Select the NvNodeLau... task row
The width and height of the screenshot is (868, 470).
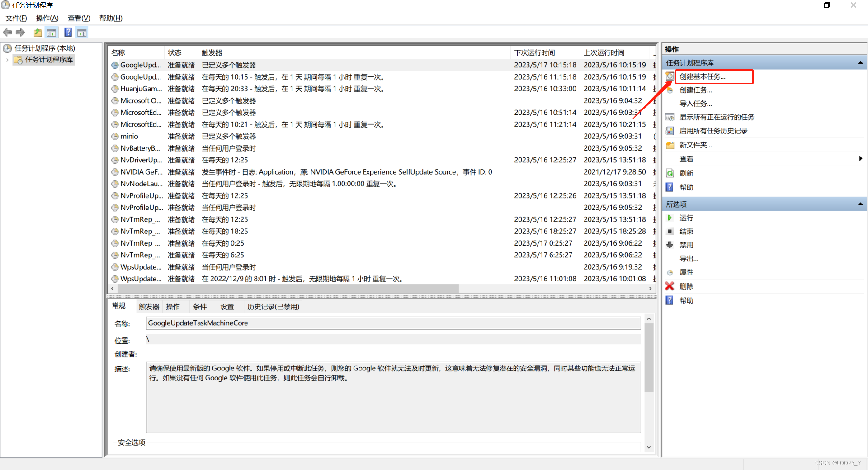(x=382, y=184)
